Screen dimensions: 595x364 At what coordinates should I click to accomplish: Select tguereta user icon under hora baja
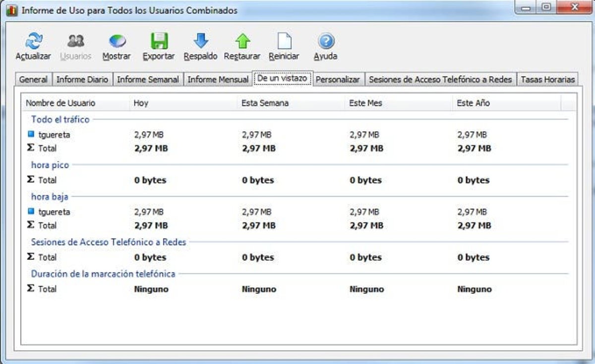[x=31, y=211]
